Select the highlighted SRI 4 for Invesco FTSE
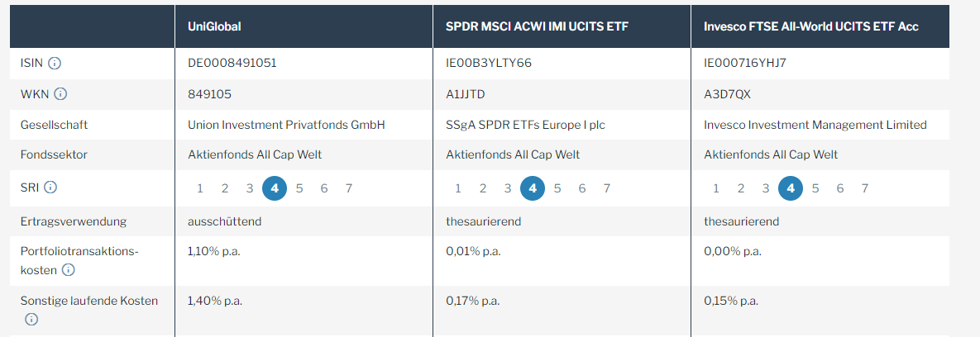980x337 pixels. point(791,188)
